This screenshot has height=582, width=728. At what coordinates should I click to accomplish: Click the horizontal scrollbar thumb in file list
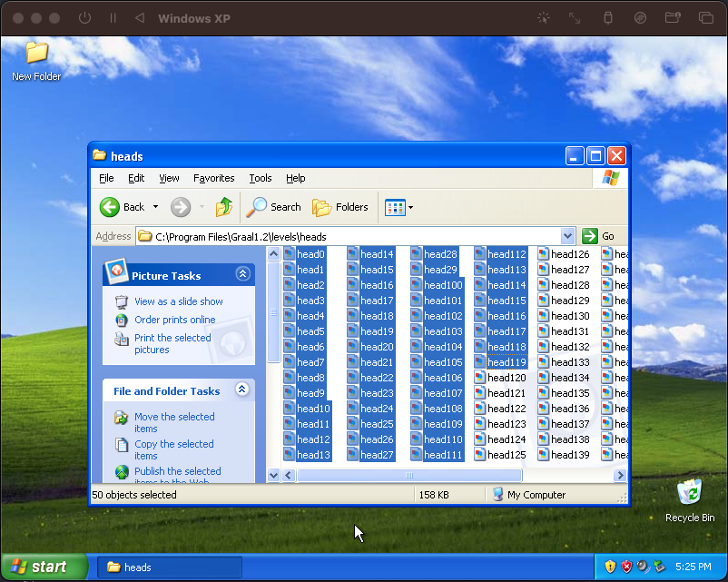[x=409, y=475]
